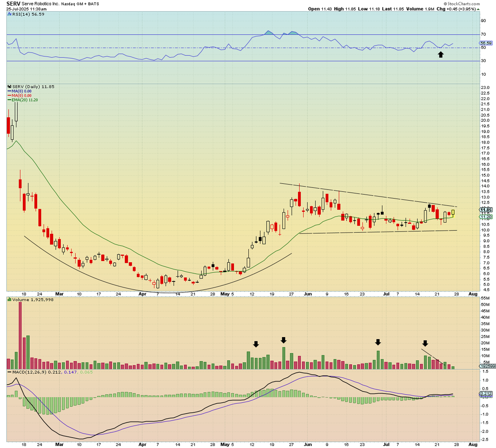This screenshot has width=496, height=448.
Task: Click the green EMA(20) 11.20 legend entry
Action: coord(22,100)
